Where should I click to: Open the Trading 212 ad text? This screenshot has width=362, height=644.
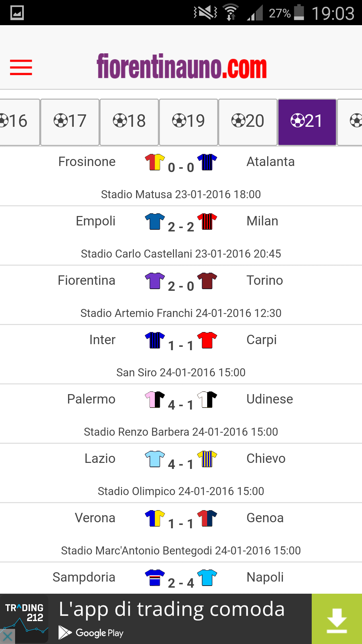(x=172, y=609)
